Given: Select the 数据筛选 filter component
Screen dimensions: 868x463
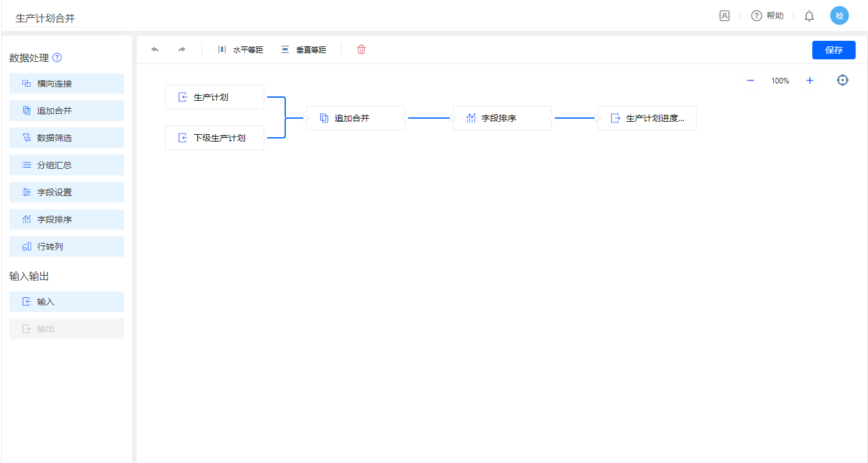Looking at the screenshot, I should tap(67, 138).
